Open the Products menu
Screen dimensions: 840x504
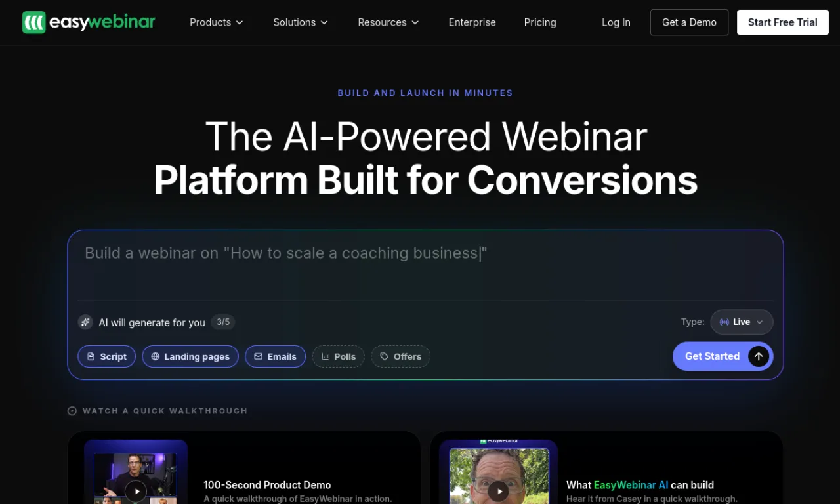(217, 22)
